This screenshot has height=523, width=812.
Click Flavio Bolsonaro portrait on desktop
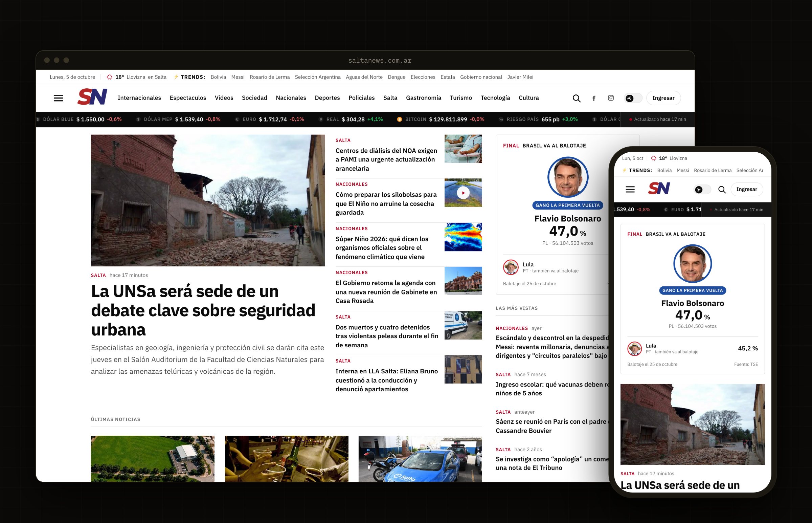pos(568,177)
